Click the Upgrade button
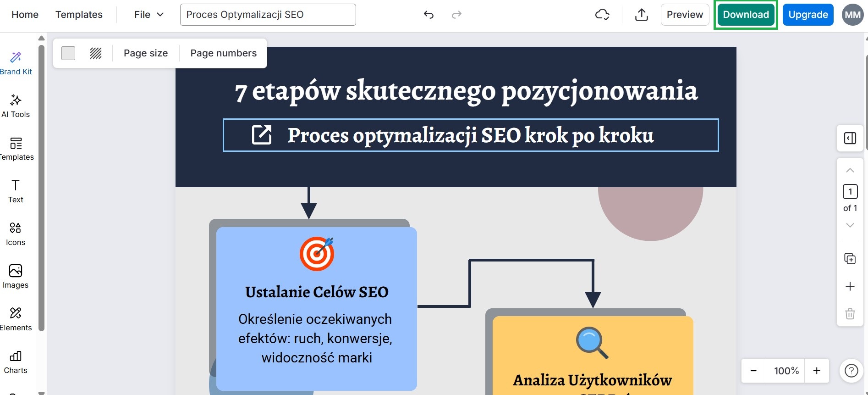The image size is (868, 395). [x=808, y=15]
